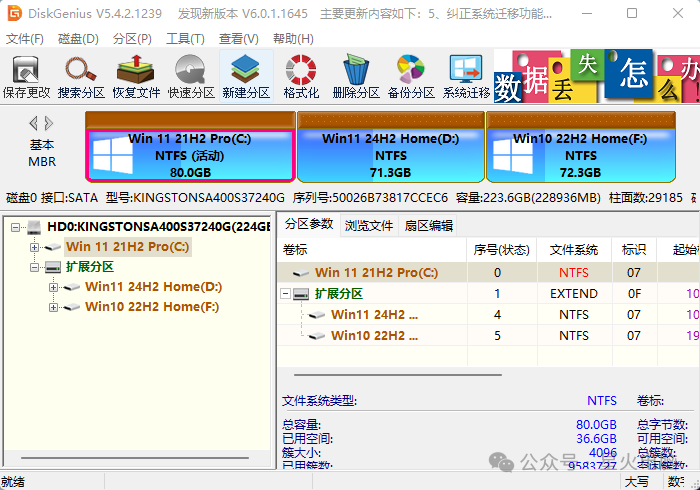The image size is (700, 490).
Task: Open Backup Partition (备份分区) tool
Action: (411, 76)
